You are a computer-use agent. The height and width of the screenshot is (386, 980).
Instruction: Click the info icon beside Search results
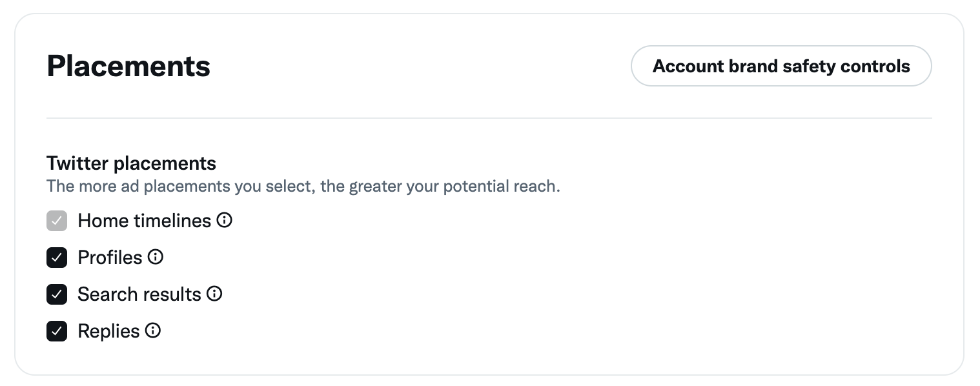click(214, 294)
